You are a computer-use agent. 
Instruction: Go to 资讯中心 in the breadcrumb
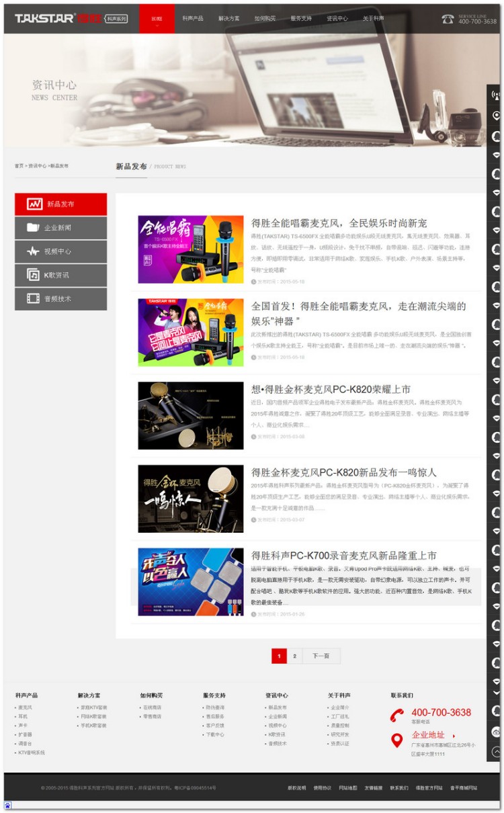[37, 166]
